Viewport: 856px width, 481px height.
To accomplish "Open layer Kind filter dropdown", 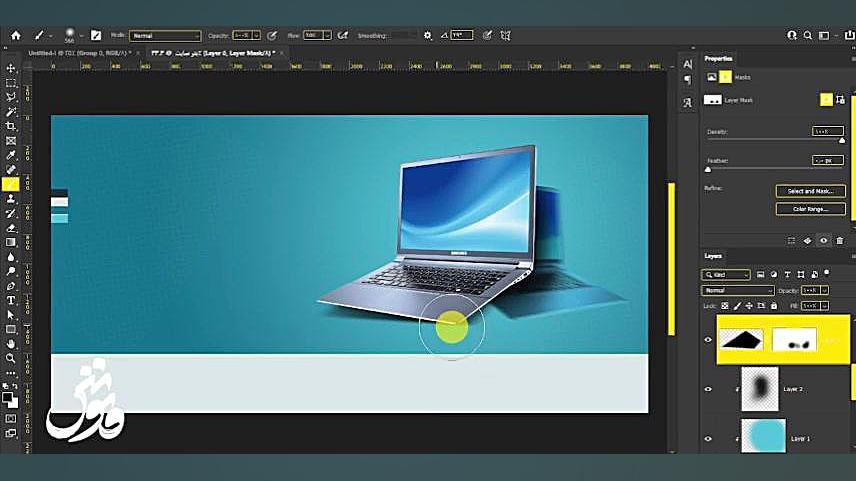I will (x=726, y=275).
